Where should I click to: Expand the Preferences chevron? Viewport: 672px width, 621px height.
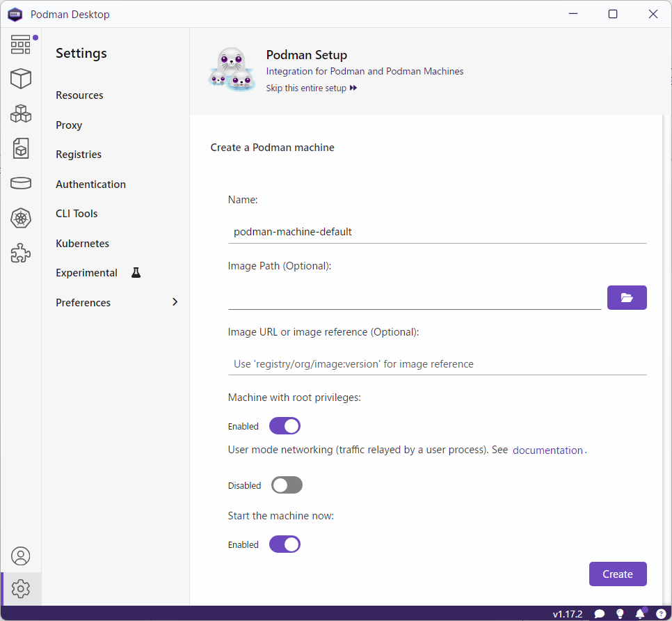pyautogui.click(x=175, y=302)
